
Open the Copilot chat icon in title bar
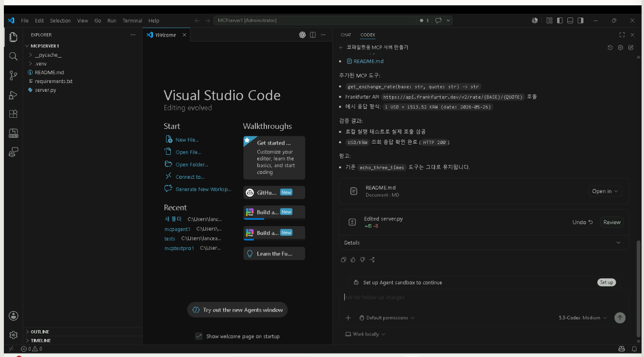(438, 21)
